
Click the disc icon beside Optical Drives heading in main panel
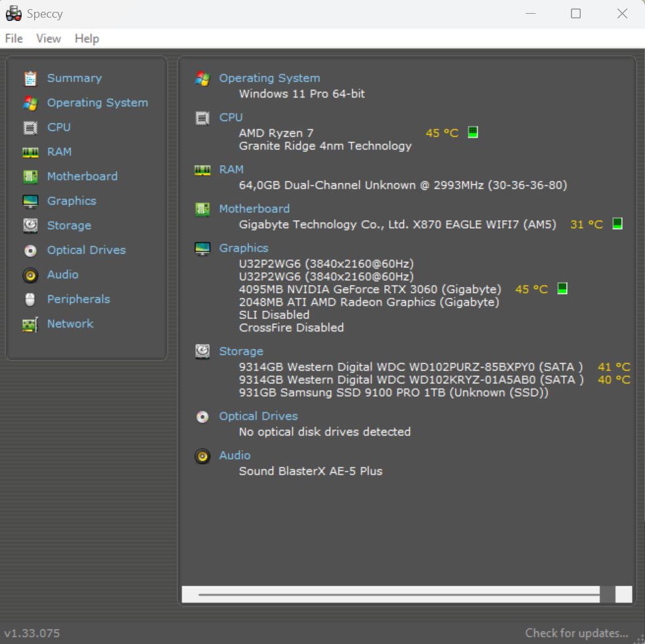[x=203, y=417]
